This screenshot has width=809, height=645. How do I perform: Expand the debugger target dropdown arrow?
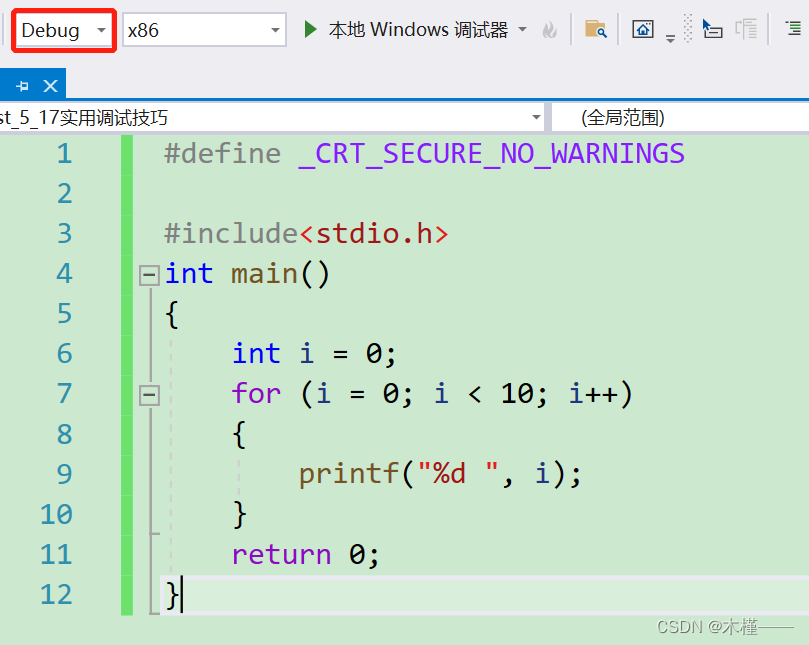coord(523,29)
